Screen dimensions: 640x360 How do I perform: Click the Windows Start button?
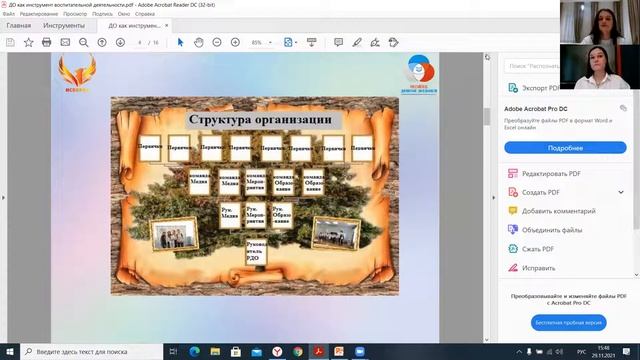(10, 351)
